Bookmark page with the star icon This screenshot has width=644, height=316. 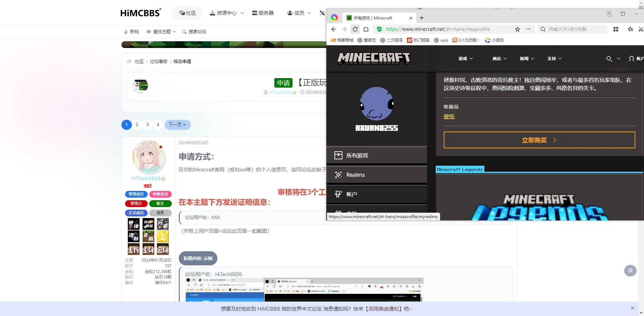click(x=518, y=29)
